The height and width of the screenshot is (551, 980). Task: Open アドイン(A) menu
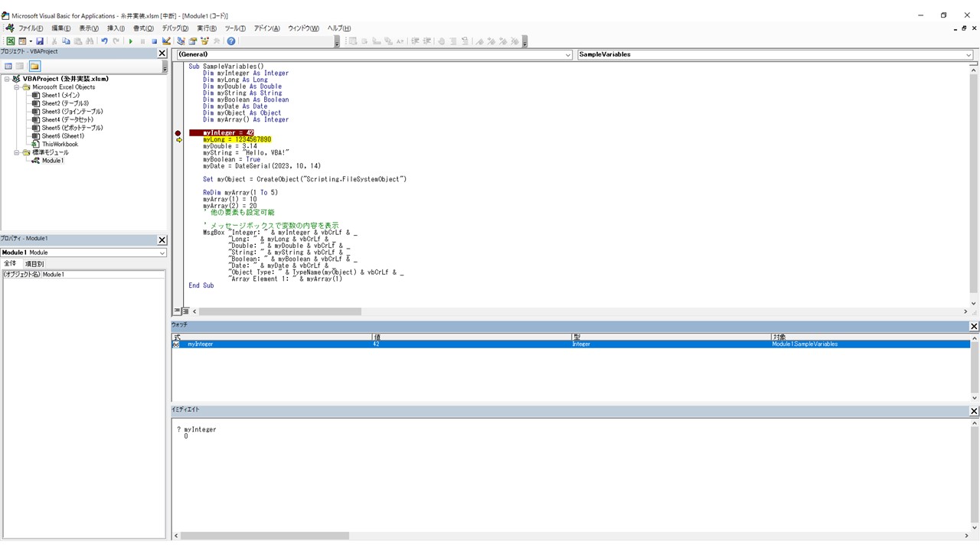click(x=266, y=28)
